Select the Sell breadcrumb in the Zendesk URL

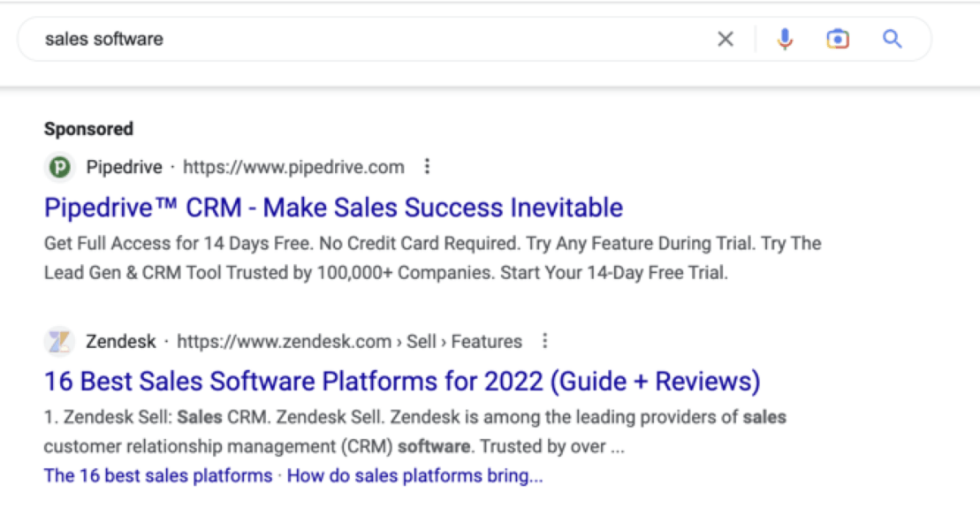422,342
